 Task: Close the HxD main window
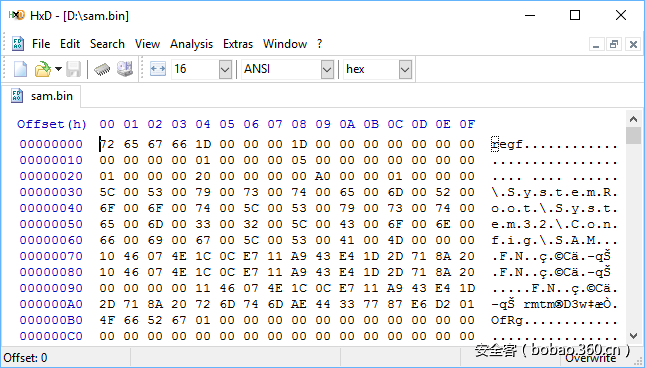pos(621,16)
